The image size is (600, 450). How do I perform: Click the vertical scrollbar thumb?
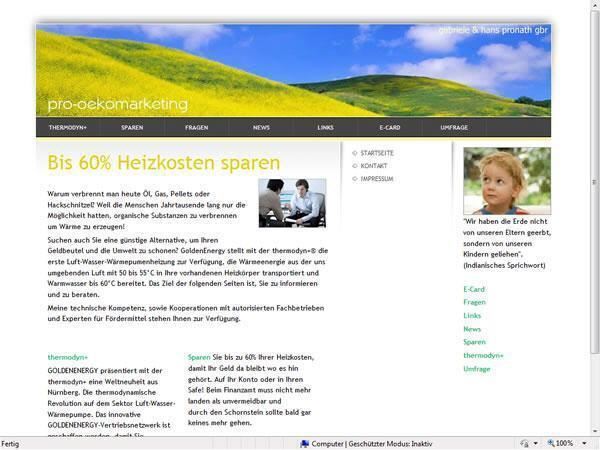coord(594,180)
